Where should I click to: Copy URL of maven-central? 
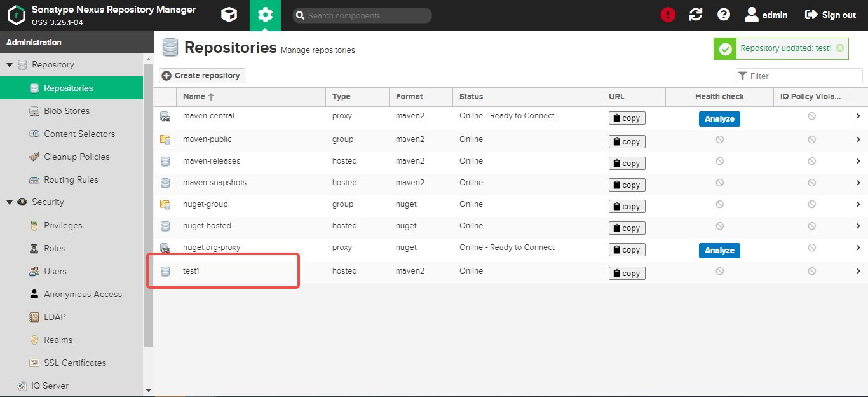click(x=627, y=118)
